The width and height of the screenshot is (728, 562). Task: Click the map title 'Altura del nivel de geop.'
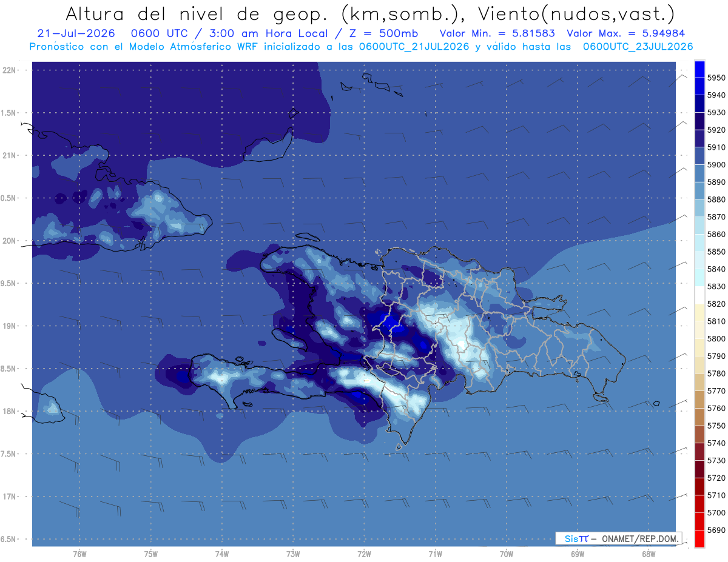[x=197, y=14]
